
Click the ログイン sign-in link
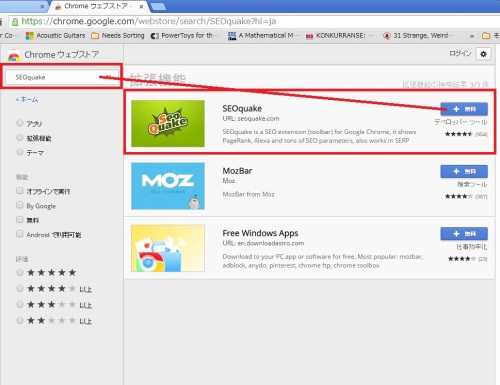[x=460, y=54]
